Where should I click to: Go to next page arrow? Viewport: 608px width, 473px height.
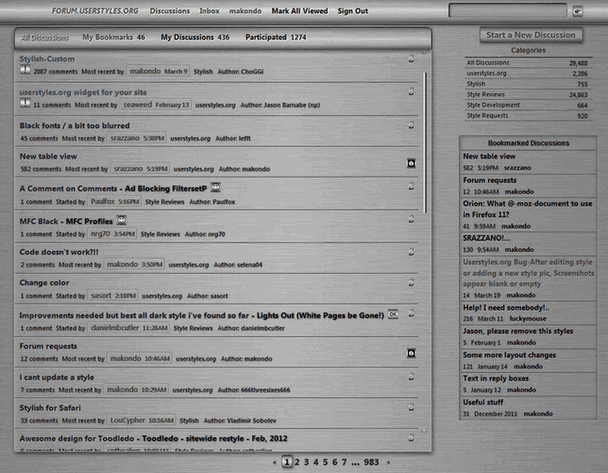[388, 462]
